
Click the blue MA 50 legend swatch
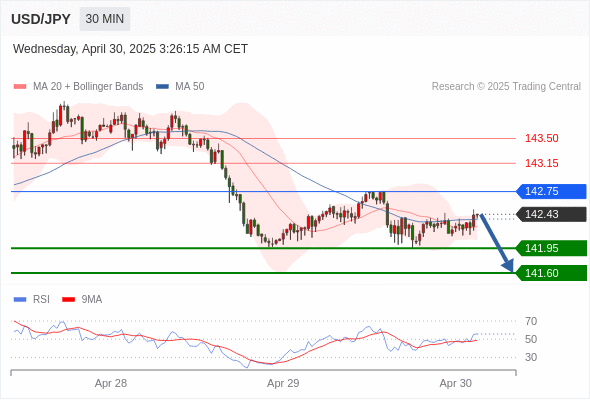click(162, 87)
